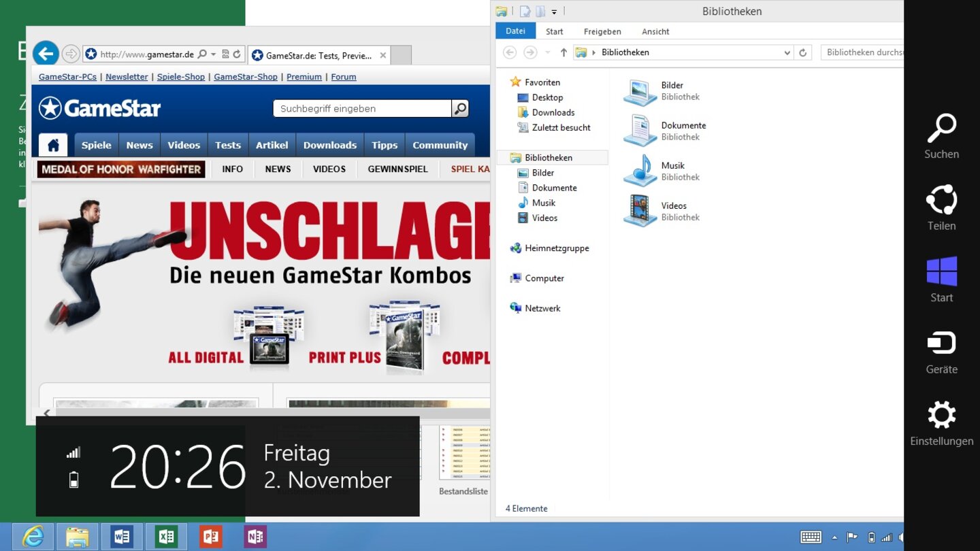Open the Bilder library icon
Screen dimensions: 980x551
(x=640, y=92)
